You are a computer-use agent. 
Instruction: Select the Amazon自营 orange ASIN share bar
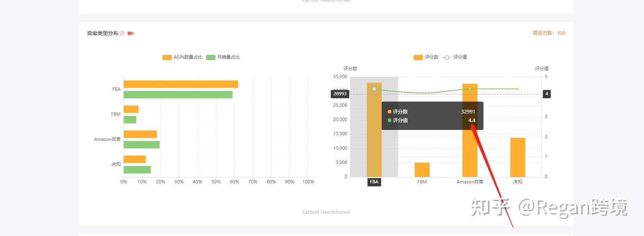coord(140,134)
